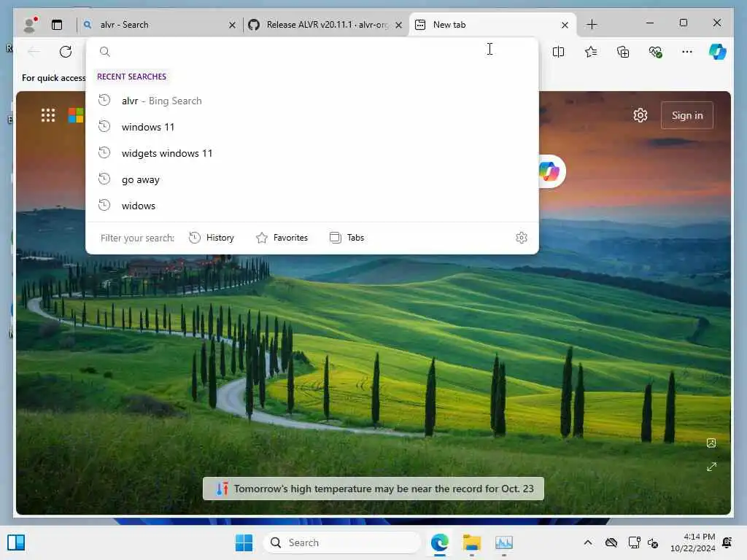Open the Collections icon
747x560 pixels.
click(623, 52)
